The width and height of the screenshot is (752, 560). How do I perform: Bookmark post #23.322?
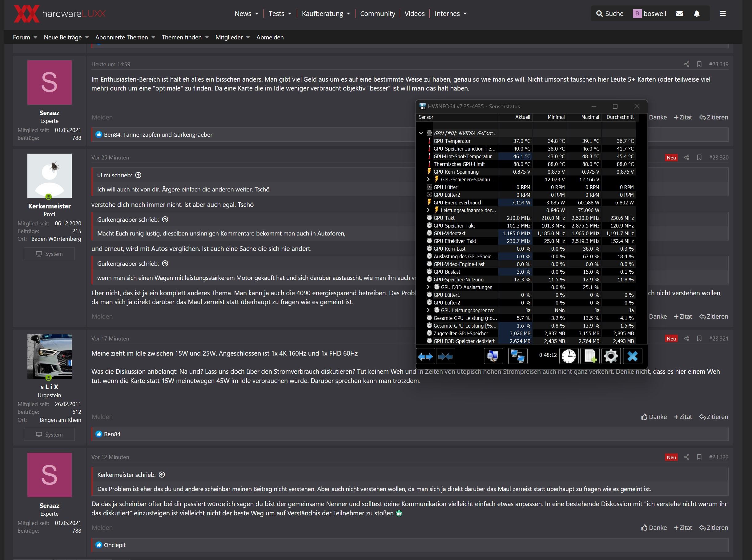(699, 457)
